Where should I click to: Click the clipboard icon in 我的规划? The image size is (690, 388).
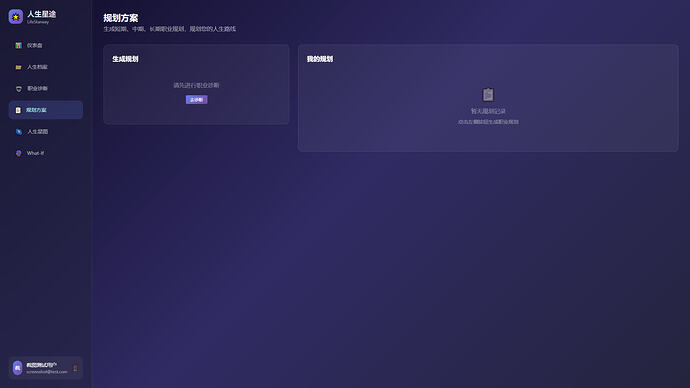click(488, 95)
